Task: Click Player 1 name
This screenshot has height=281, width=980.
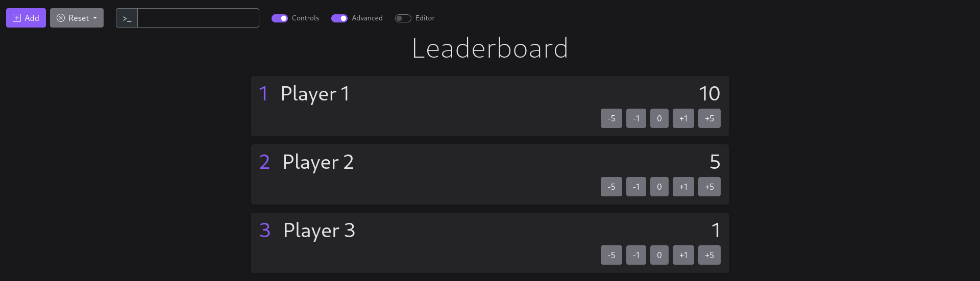Action: 315,94
